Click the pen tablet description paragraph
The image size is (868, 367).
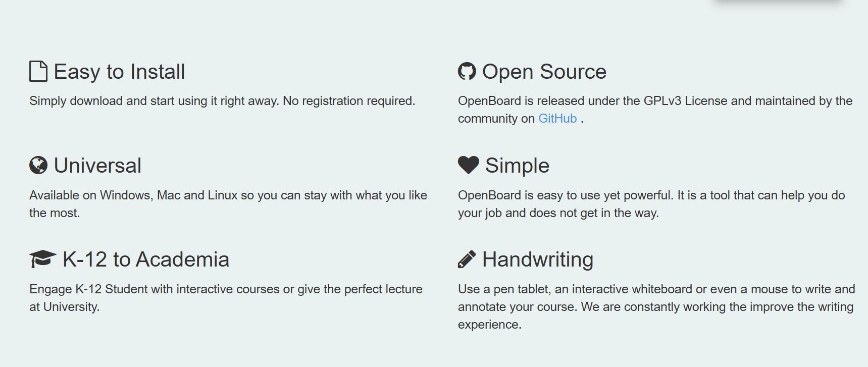click(656, 306)
